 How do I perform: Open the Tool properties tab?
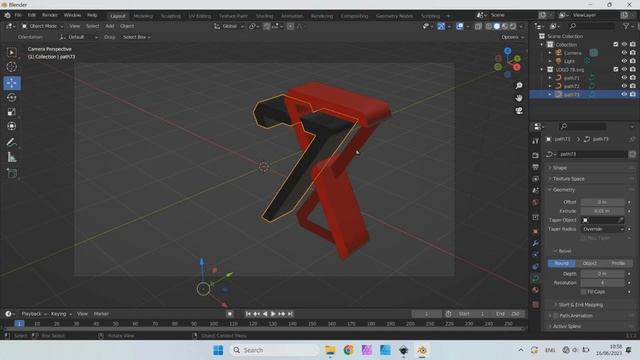point(536,141)
